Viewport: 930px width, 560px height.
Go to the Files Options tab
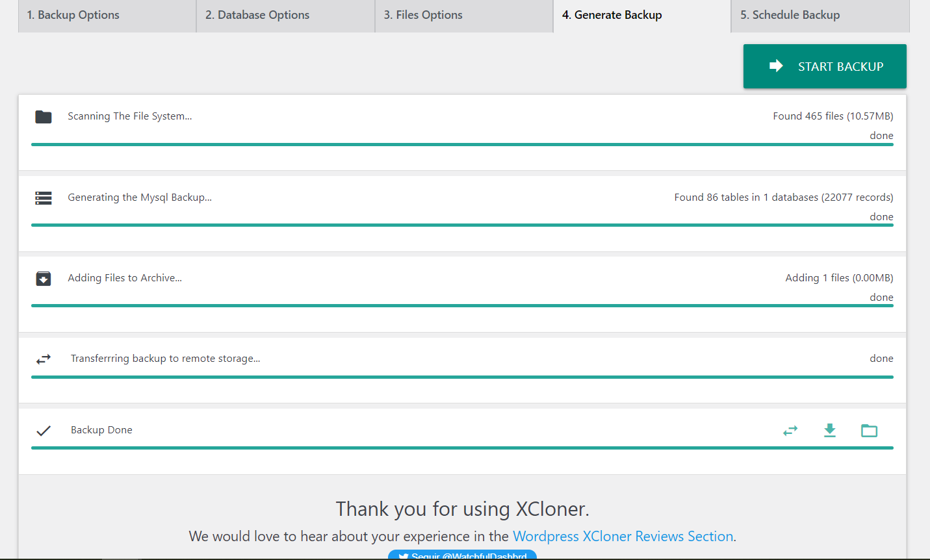click(464, 16)
